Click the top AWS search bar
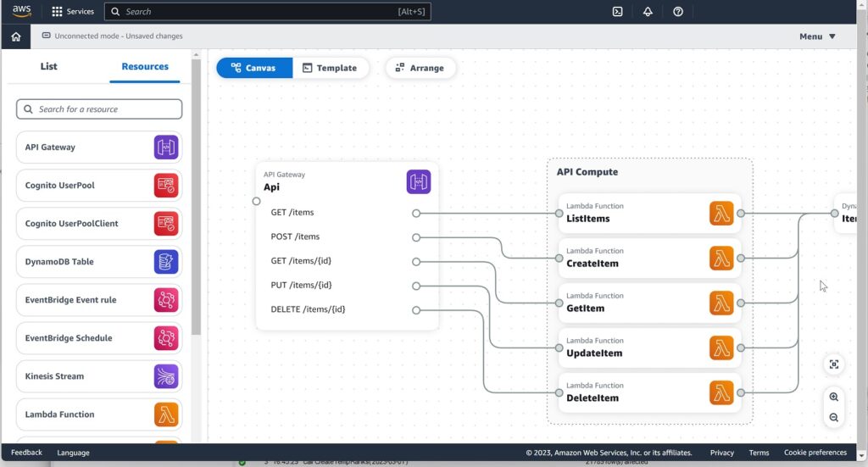Image resolution: width=868 pixels, height=467 pixels. [267, 12]
